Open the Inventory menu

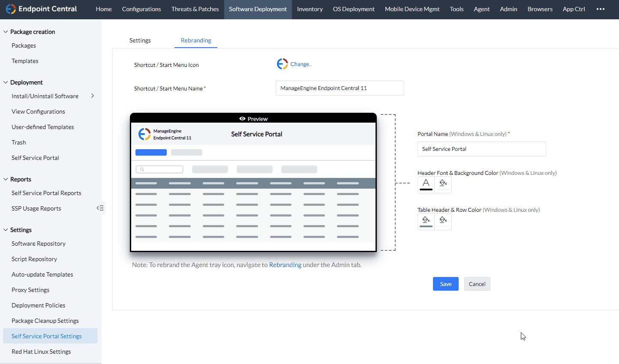(x=309, y=9)
